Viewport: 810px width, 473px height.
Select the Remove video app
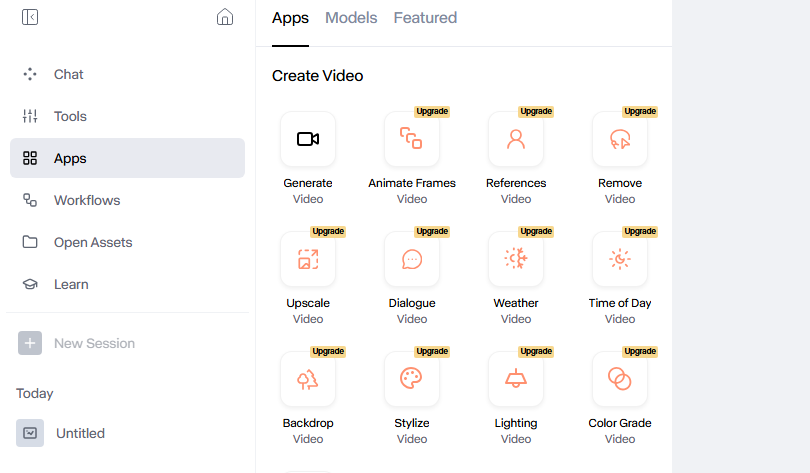pos(620,139)
